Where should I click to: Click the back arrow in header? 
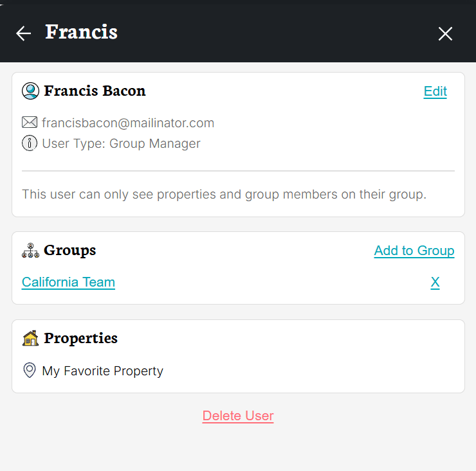[x=24, y=33]
